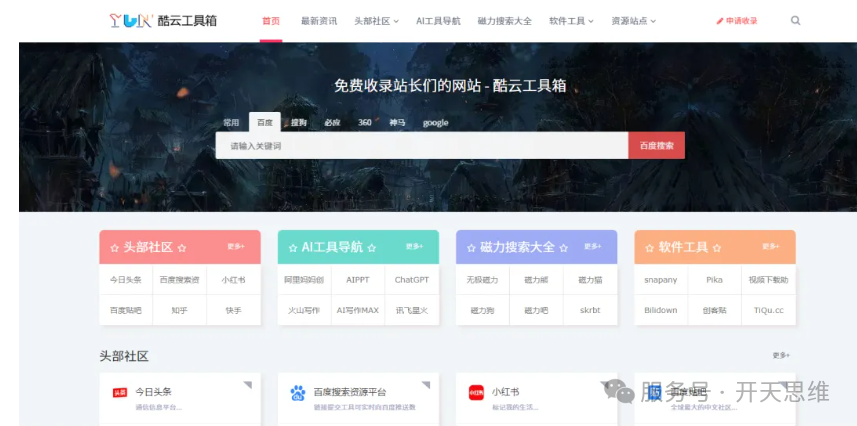Image resolution: width=857 pixels, height=426 pixels.
Task: Open 最新资讯 in the navigation
Action: [x=319, y=21]
